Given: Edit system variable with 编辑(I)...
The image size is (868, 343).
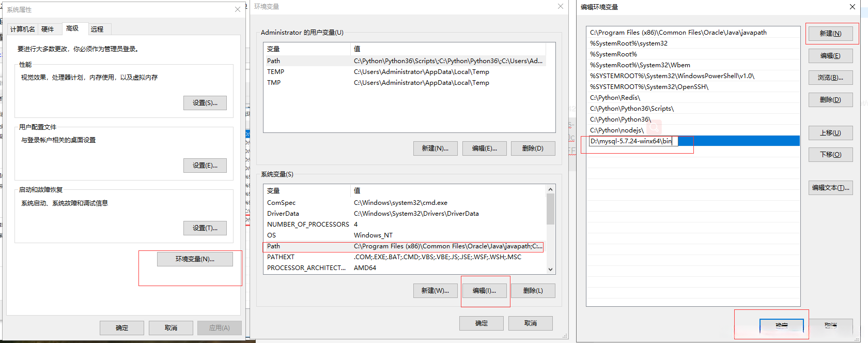Looking at the screenshot, I should coord(484,291).
